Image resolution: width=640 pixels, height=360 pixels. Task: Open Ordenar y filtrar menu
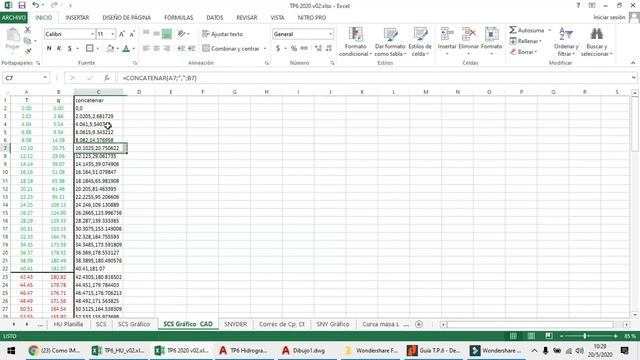[x=566, y=42]
